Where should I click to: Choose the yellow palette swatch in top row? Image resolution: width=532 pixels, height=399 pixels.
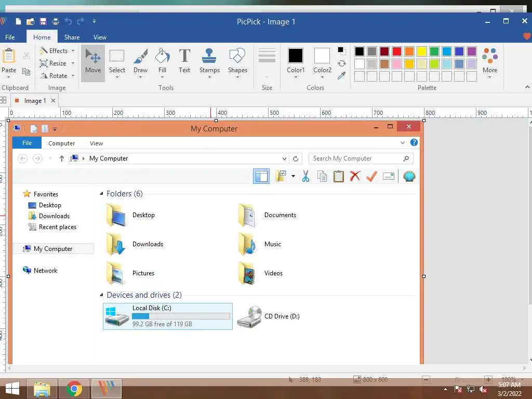(x=422, y=51)
